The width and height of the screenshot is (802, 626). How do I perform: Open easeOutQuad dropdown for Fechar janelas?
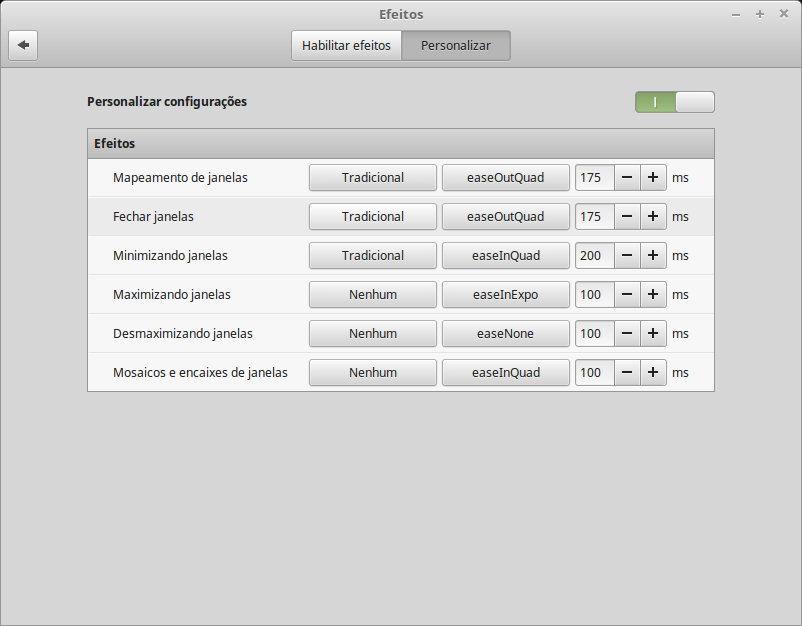(x=505, y=216)
